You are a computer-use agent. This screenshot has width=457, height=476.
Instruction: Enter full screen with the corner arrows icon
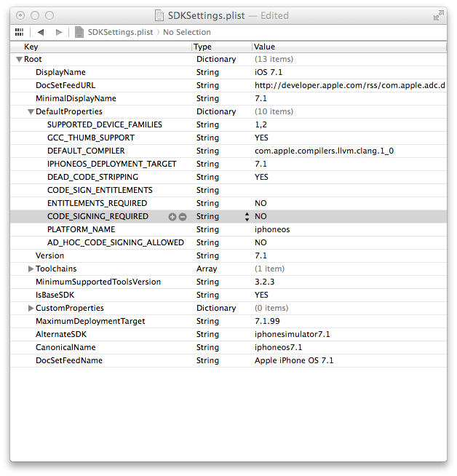click(x=439, y=15)
